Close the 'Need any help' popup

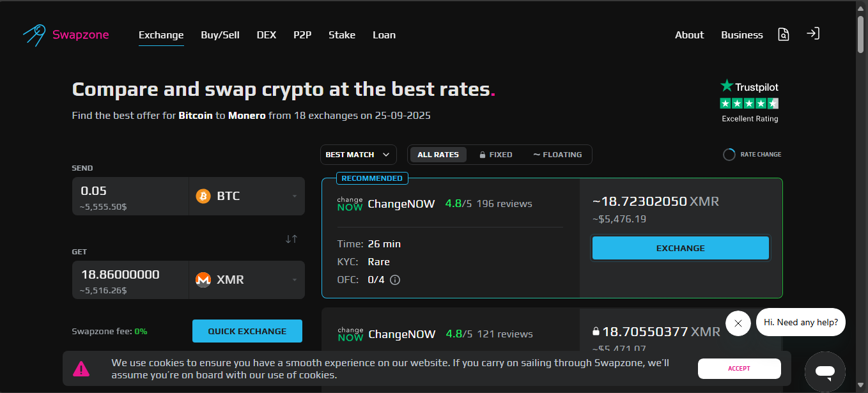coord(738,323)
